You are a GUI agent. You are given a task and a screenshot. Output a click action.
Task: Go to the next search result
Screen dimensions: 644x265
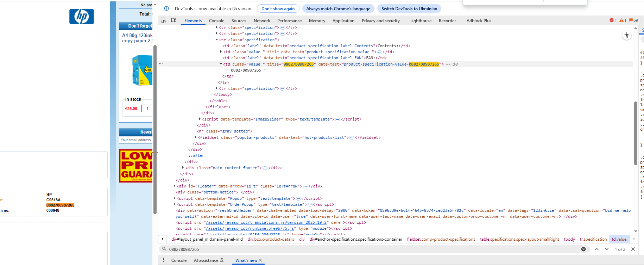(607, 249)
